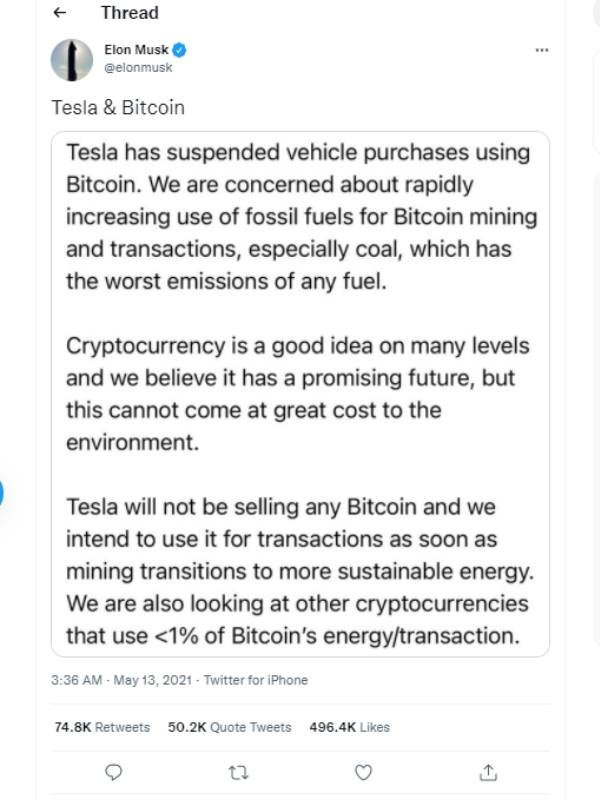Click the Twitter for iPhone source link

tap(256, 680)
